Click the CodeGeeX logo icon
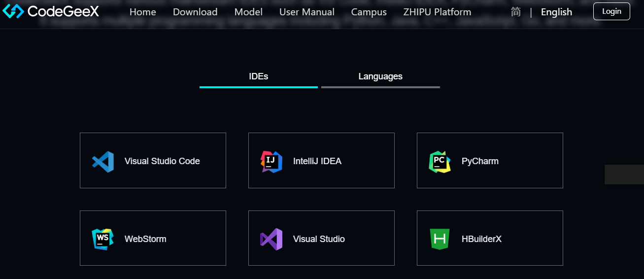Image resolution: width=644 pixels, height=279 pixels. click(x=13, y=11)
